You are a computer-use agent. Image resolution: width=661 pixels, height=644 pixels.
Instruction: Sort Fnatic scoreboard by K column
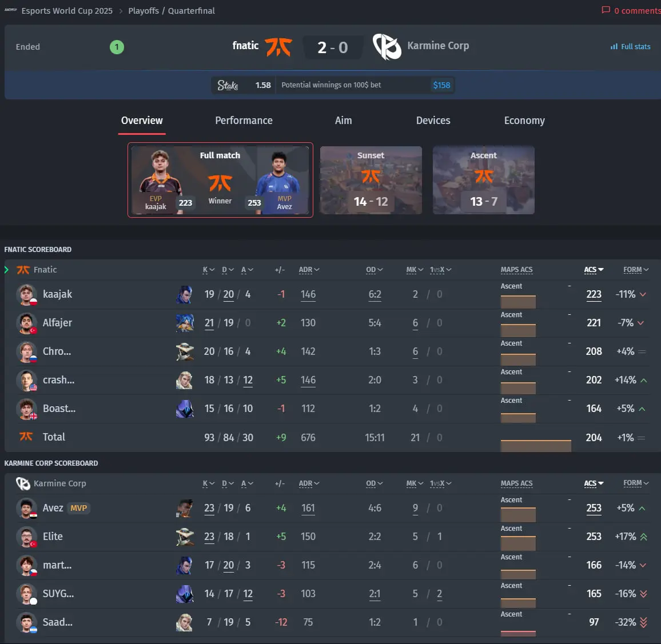click(209, 270)
